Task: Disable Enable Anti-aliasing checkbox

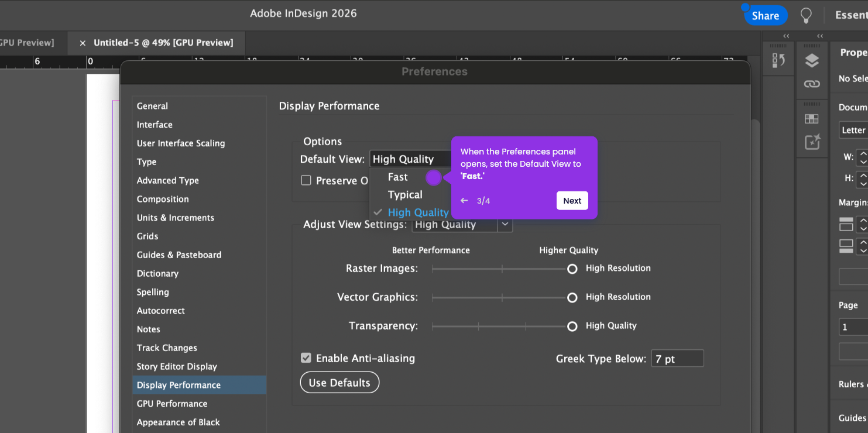Action: click(x=306, y=358)
